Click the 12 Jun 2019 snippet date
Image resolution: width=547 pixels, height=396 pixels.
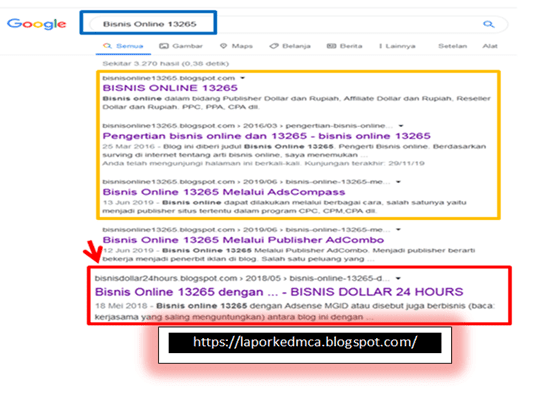[128, 251]
